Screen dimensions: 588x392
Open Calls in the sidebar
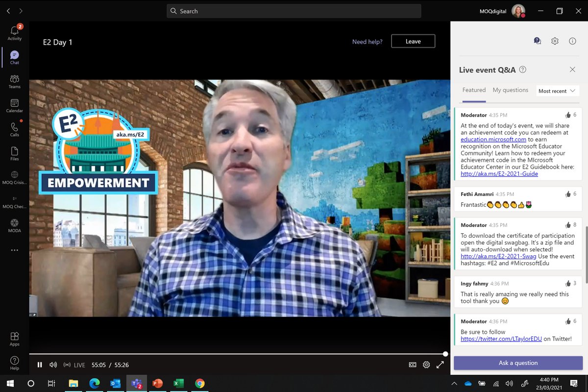tap(15, 129)
